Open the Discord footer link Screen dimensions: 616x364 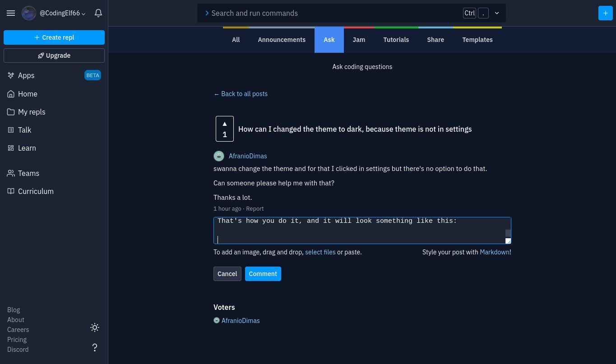18,350
